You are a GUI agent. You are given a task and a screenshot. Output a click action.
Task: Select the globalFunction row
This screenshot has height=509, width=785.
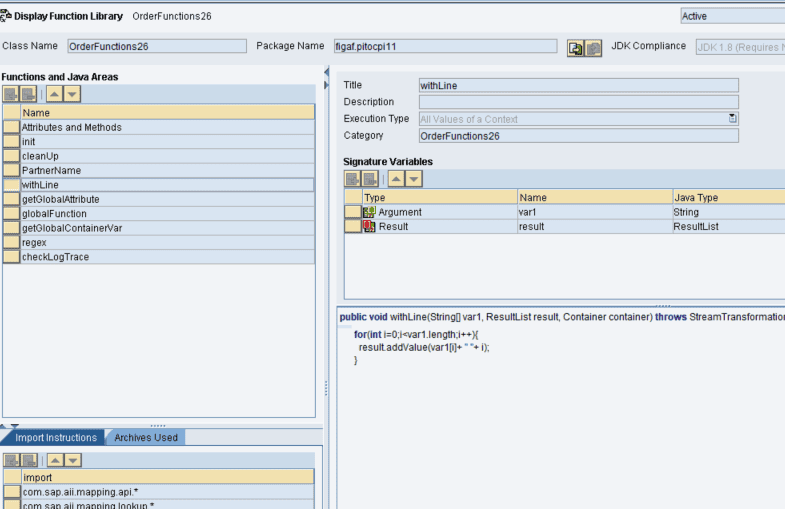167,214
